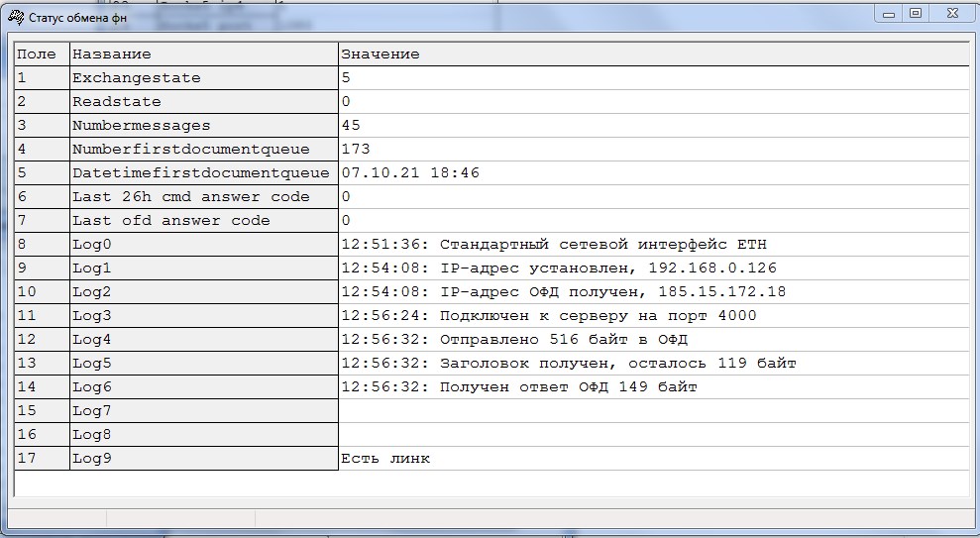Viewport: 980px width, 538px height.
Task: Click the Название column header
Action: coord(204,54)
